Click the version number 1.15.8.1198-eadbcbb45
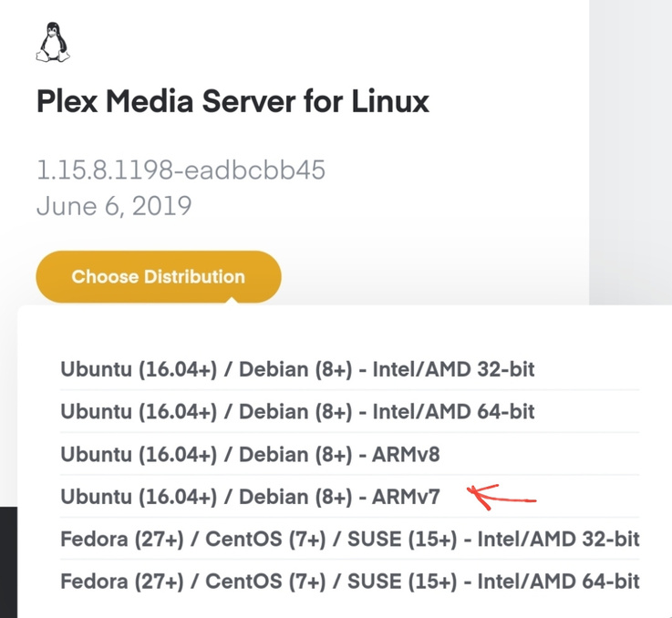 181,170
